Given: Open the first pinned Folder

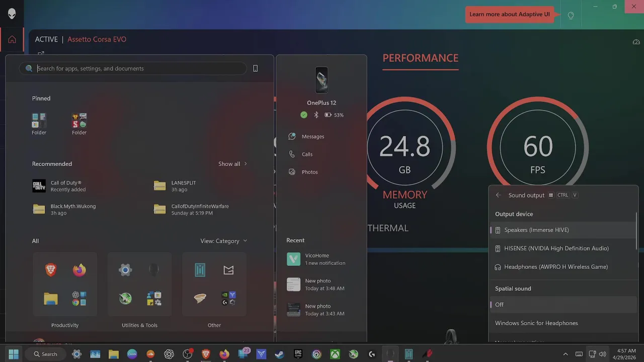Looking at the screenshot, I should tap(39, 124).
